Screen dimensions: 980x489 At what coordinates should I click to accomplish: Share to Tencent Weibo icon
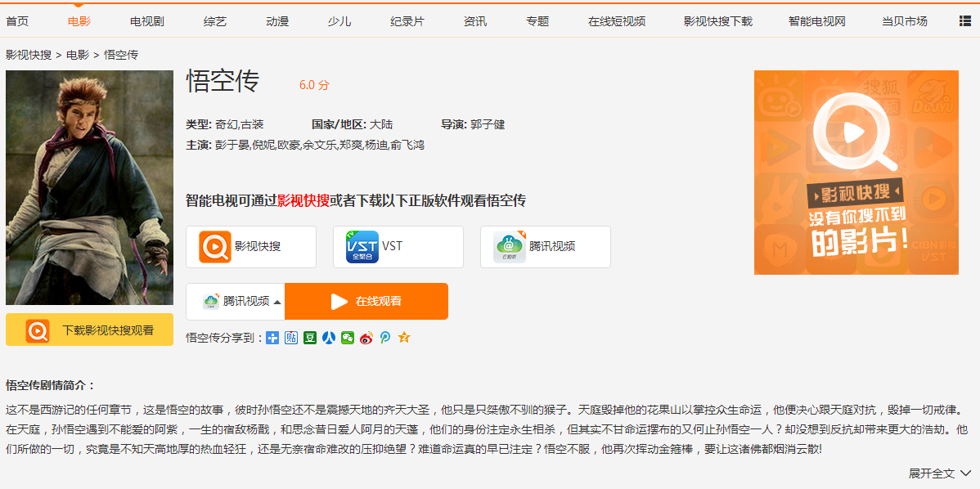point(385,338)
